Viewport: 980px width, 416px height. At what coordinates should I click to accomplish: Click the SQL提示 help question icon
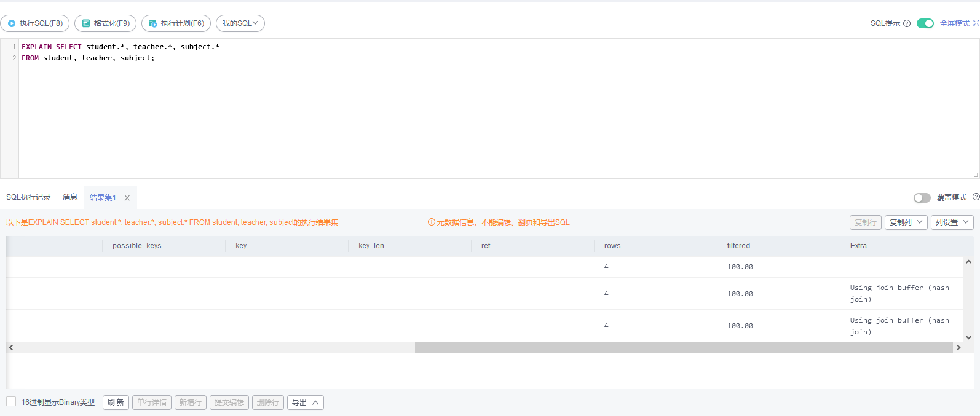tap(907, 23)
